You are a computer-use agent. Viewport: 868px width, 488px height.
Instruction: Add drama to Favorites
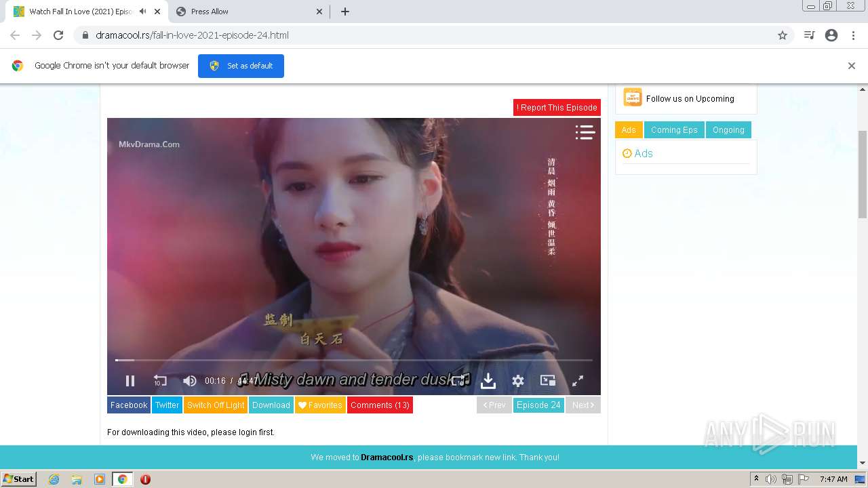320,405
